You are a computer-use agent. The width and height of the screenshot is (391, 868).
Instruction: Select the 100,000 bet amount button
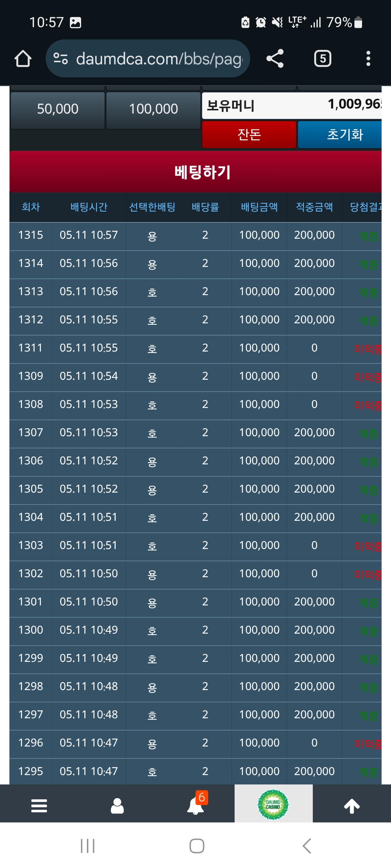coord(153,110)
